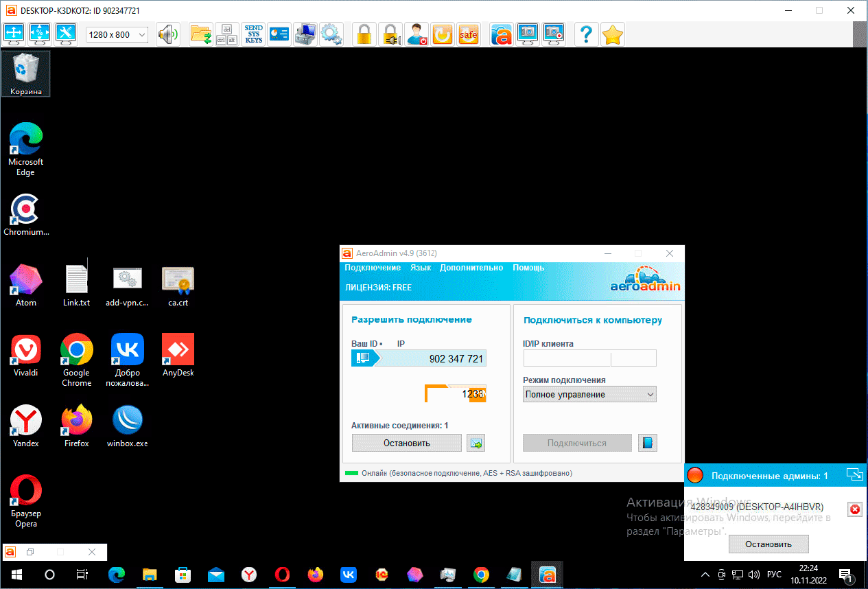Open the Подключение menu in AeroAdmin
The image size is (868, 589).
coord(373,268)
